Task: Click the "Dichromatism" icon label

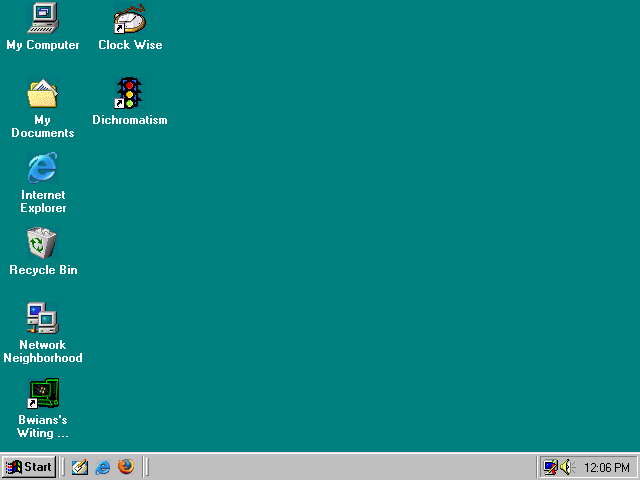Action: 130,120
